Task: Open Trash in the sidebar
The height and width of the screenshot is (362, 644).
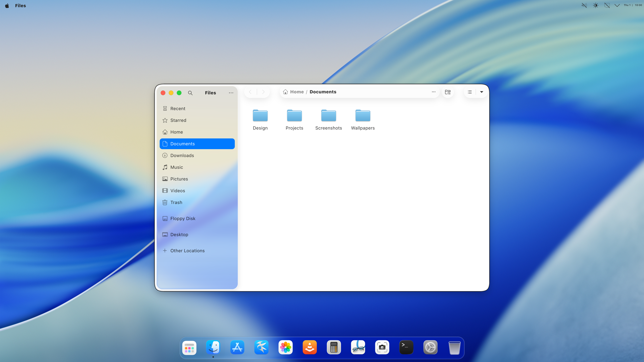Action: [x=197, y=203]
